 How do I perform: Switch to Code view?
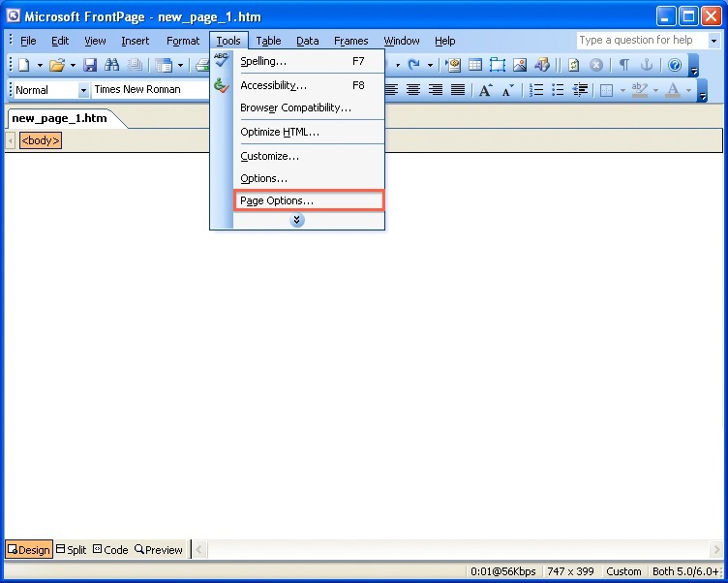click(x=110, y=549)
